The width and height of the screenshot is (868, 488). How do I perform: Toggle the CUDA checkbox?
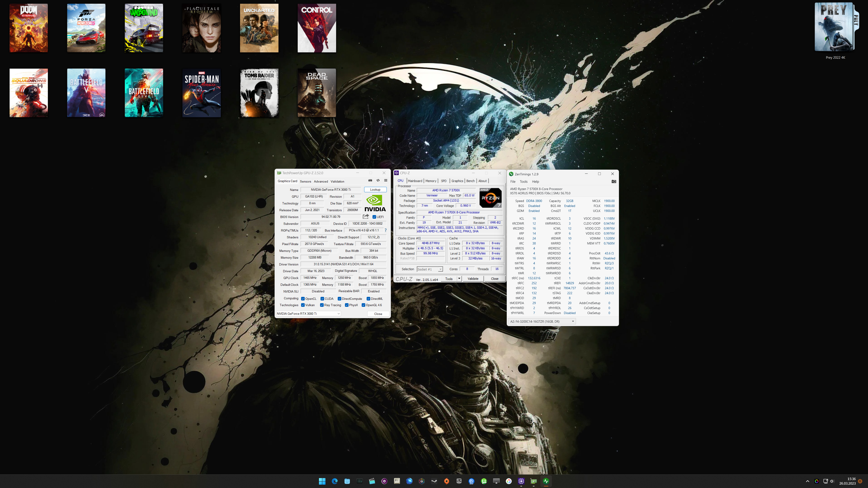point(322,299)
